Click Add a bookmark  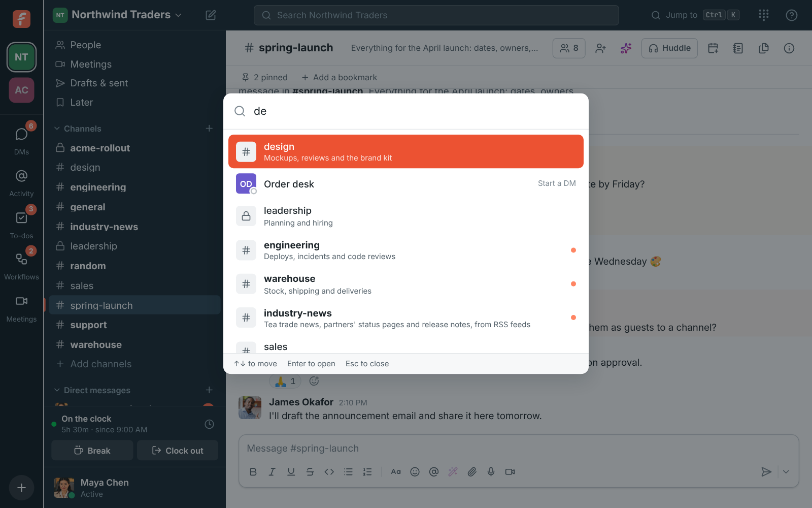click(340, 77)
